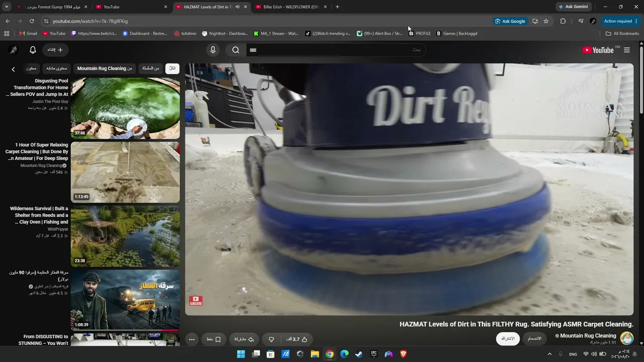
Task: Expand the tab search dropdown
Action: [x=7, y=7]
